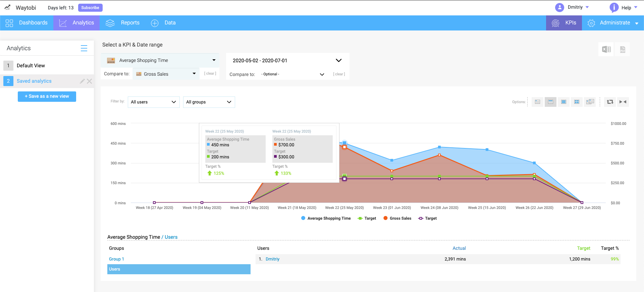Open the Optional compare date dropdown
The height and width of the screenshot is (292, 644).
click(292, 74)
